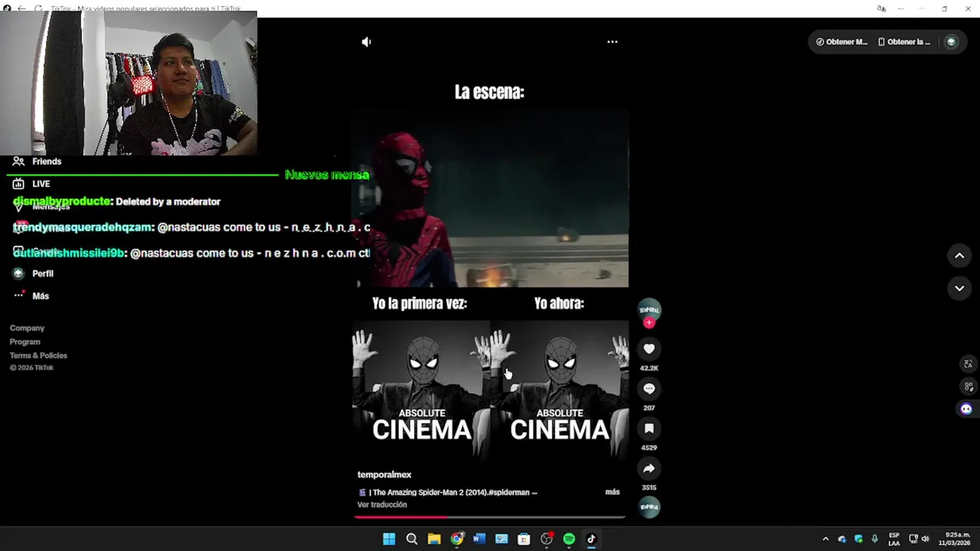This screenshot has height=551, width=980.
Task: Click Obtener la ... app button
Action: pos(904,42)
